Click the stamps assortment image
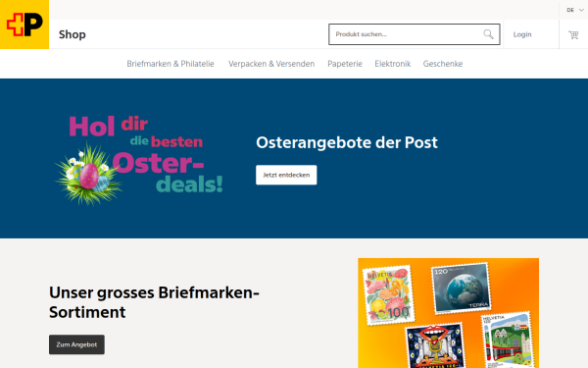This screenshot has width=588, height=368. (x=449, y=313)
